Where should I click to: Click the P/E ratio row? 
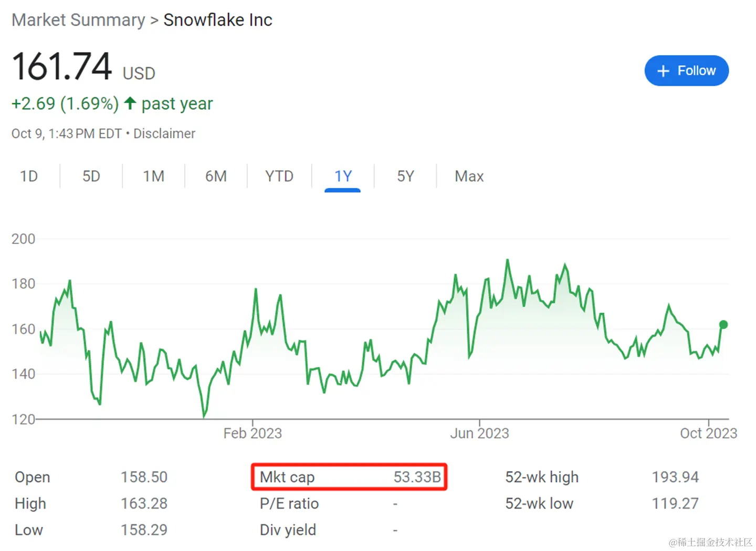click(289, 503)
